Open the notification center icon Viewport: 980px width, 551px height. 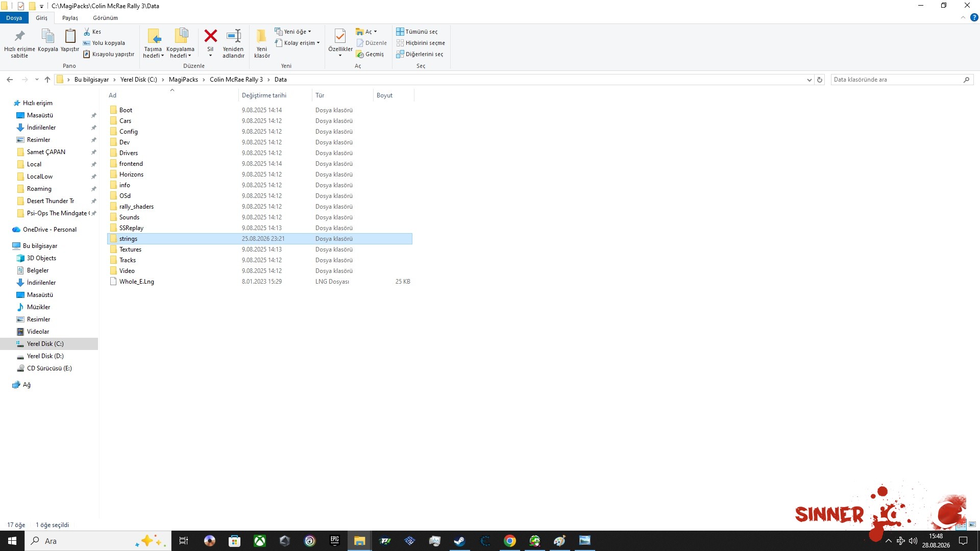pyautogui.click(x=963, y=541)
